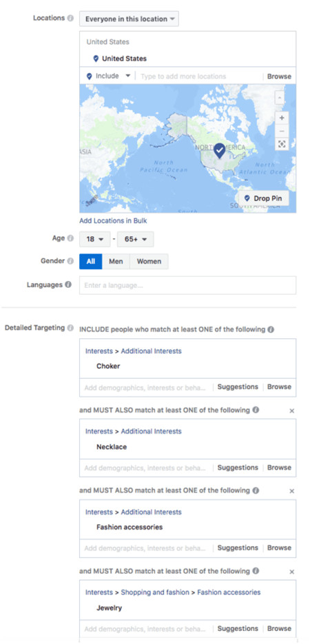
Task: Click Suggestions in the Choker targeting box
Action: point(238,387)
